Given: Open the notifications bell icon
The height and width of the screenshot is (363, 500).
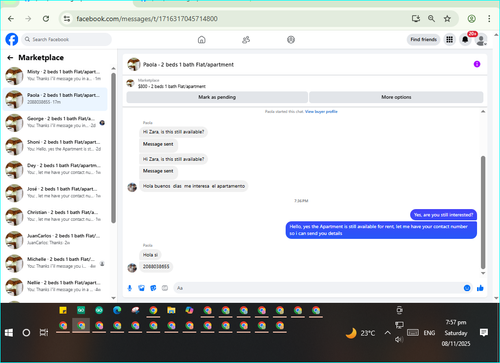Looking at the screenshot, I should point(465,40).
